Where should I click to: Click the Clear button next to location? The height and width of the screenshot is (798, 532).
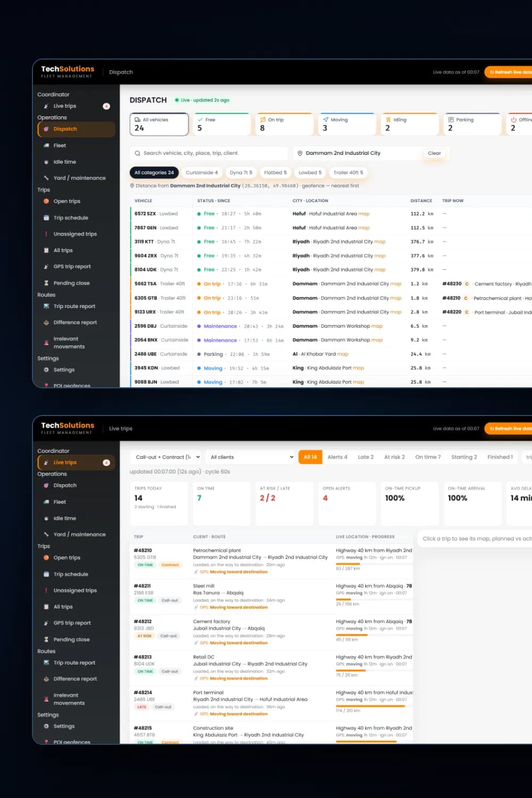(434, 153)
